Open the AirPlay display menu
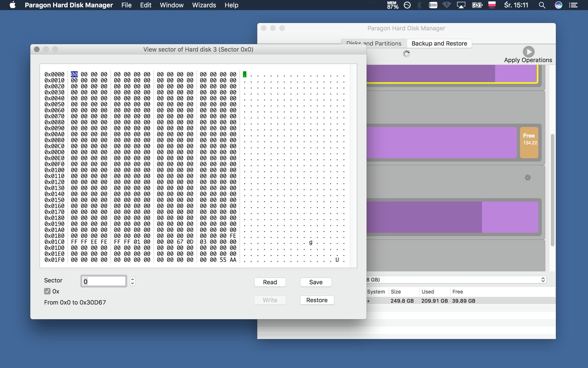Screen dimensions: 588x368 coord(461,5)
